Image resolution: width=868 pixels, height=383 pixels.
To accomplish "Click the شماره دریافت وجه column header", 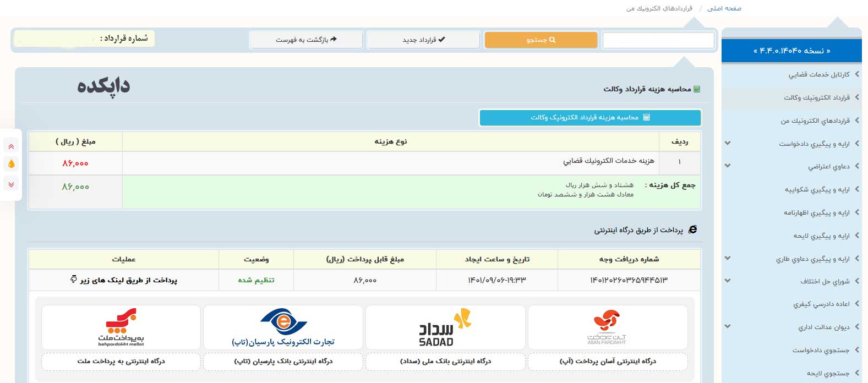I will 629,259.
